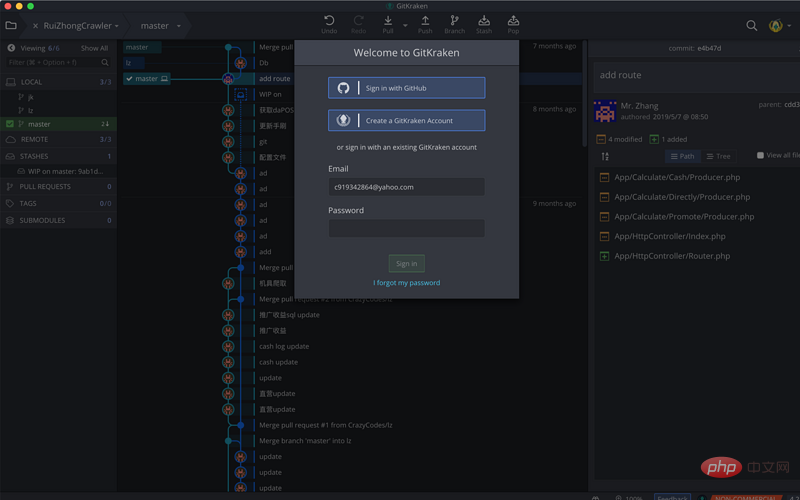Click the GitHub logo in sign-in button
The height and width of the screenshot is (500, 800).
[343, 88]
